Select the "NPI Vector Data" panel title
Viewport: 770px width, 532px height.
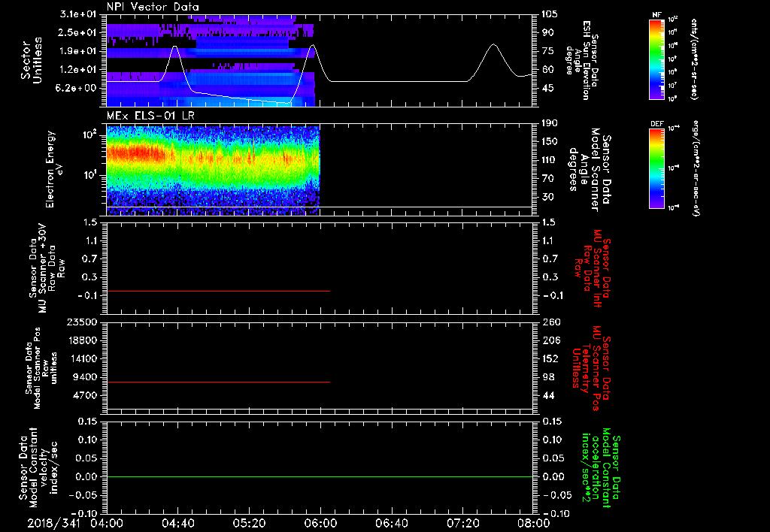click(153, 7)
